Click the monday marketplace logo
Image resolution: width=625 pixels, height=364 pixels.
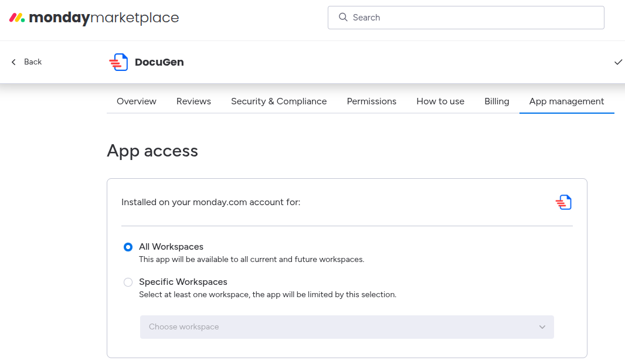94,18
